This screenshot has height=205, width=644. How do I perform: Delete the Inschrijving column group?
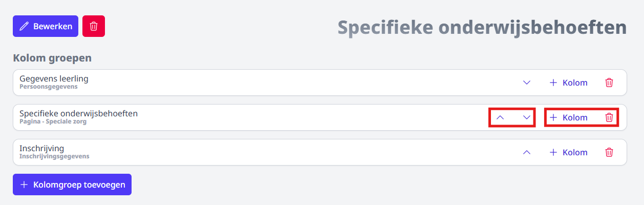609,152
